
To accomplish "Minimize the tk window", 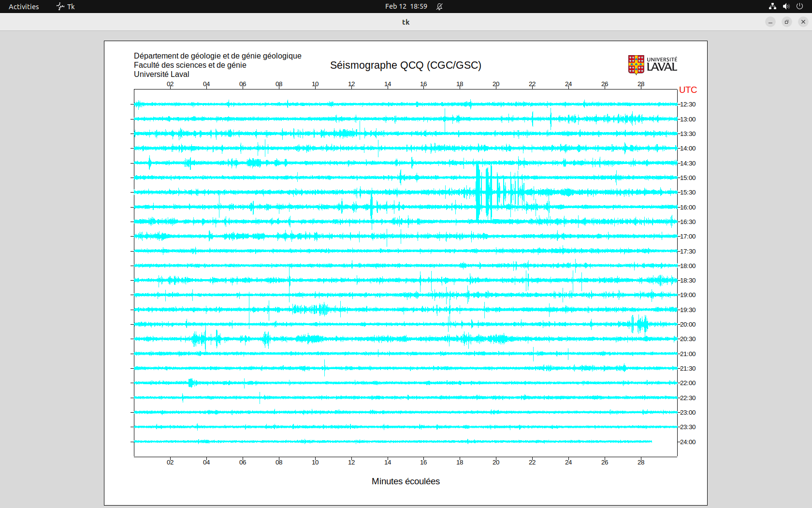I will pyautogui.click(x=770, y=22).
